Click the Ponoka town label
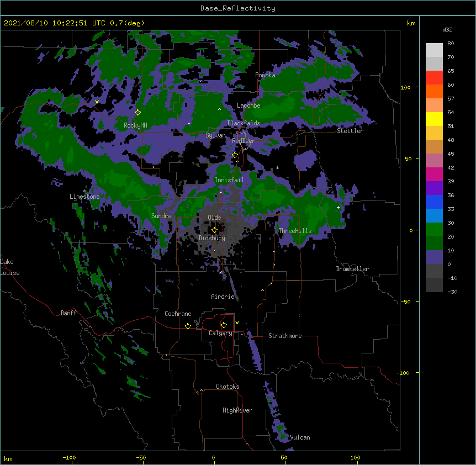The width and height of the screenshot is (476, 465). tap(265, 75)
